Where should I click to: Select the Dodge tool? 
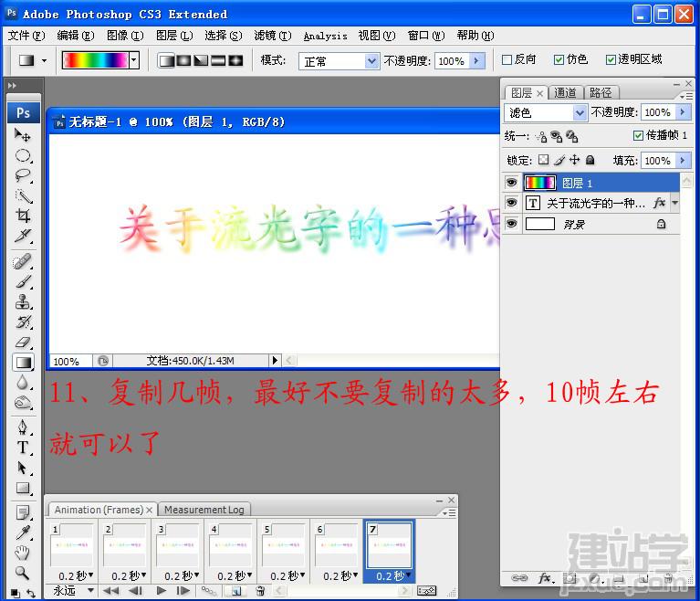tap(22, 403)
